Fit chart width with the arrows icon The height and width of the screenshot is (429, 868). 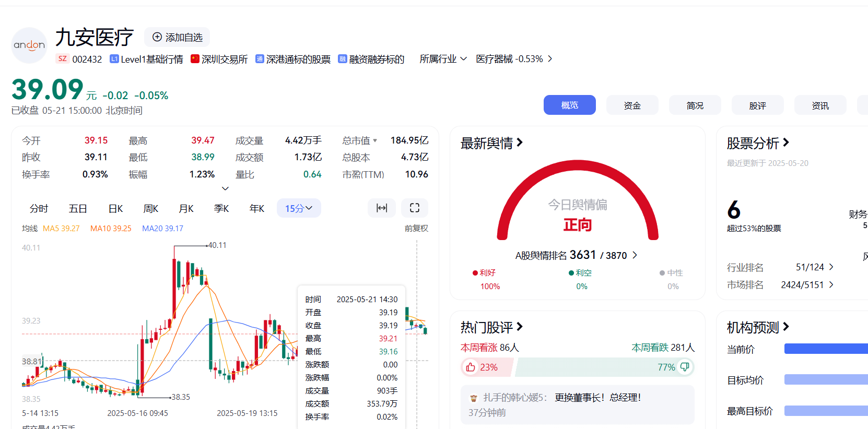point(382,208)
